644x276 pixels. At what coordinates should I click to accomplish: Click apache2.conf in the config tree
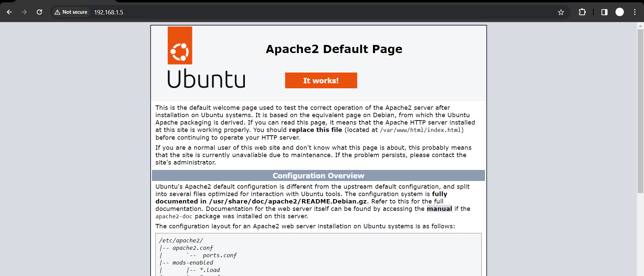[x=193, y=248]
